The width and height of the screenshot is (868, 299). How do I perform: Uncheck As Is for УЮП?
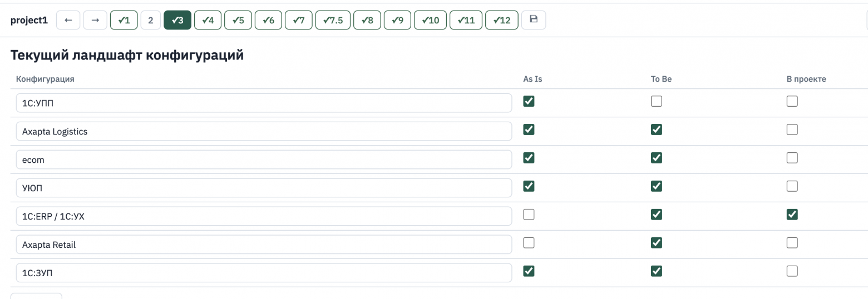tap(529, 186)
